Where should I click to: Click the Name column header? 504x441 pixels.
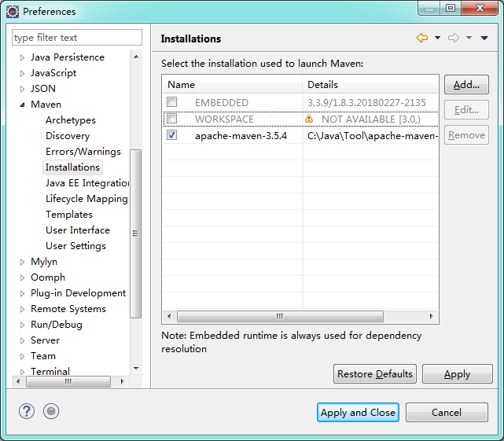[233, 85]
